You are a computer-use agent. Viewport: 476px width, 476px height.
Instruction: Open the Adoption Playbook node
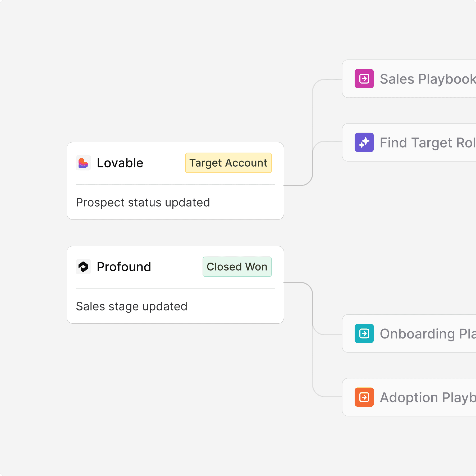click(409, 397)
